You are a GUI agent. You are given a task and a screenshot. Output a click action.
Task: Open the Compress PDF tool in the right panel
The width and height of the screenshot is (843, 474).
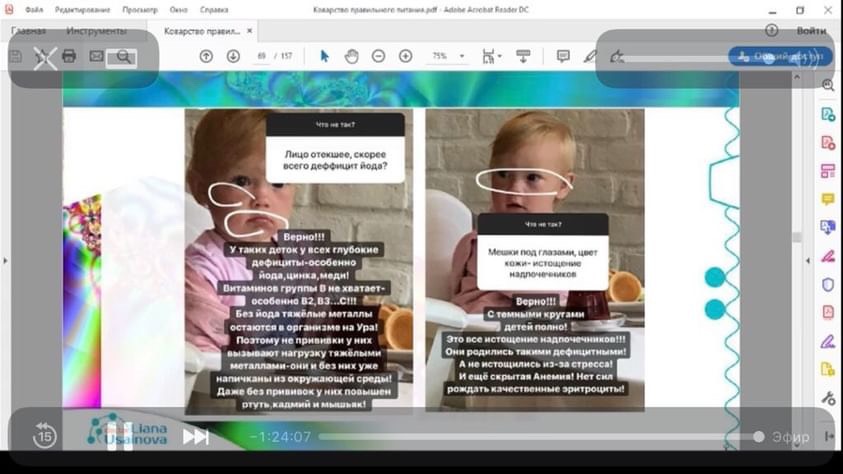[828, 312]
